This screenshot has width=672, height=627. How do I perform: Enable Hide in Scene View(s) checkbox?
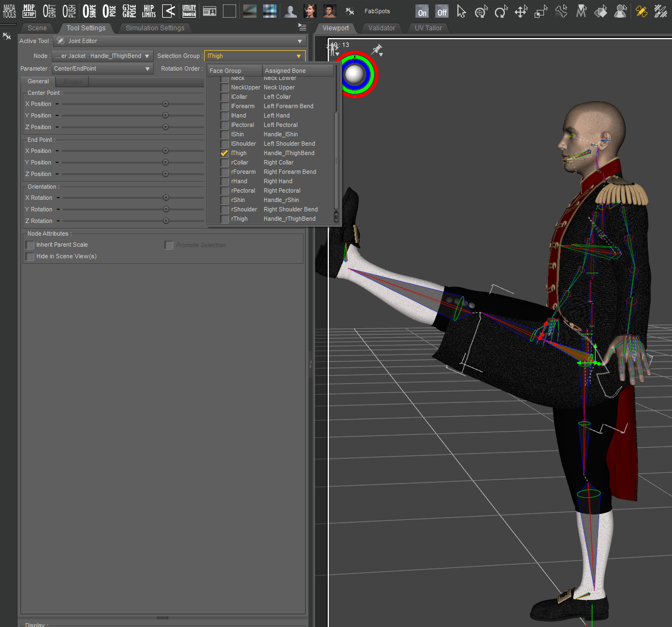click(30, 257)
